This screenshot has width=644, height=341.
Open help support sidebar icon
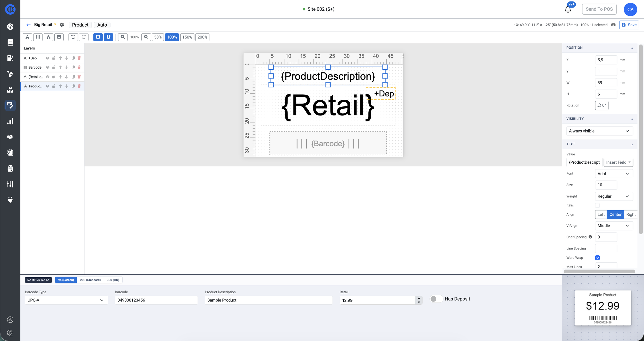pyautogui.click(x=10, y=333)
